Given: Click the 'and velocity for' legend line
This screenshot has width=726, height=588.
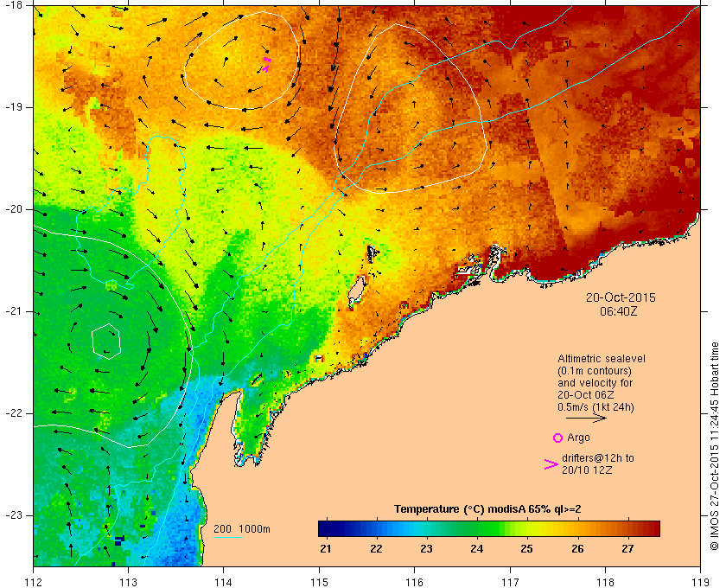Looking at the screenshot, I should click(x=595, y=383).
